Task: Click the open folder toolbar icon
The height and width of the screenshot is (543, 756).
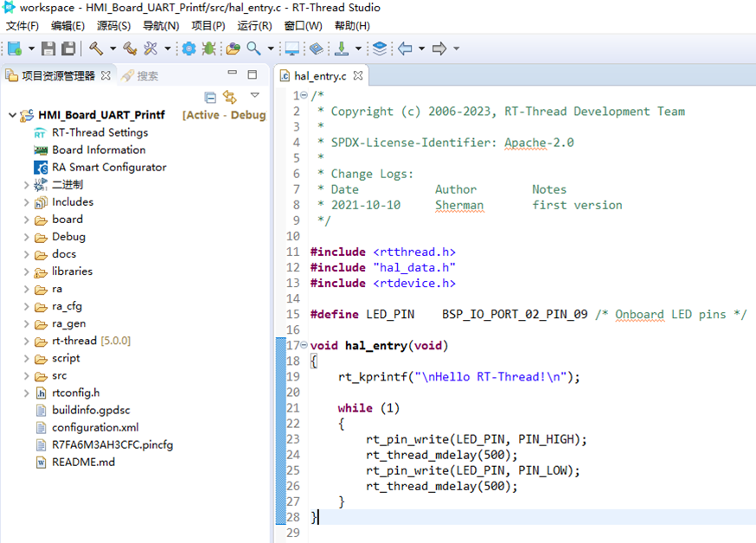Action: pyautogui.click(x=234, y=48)
